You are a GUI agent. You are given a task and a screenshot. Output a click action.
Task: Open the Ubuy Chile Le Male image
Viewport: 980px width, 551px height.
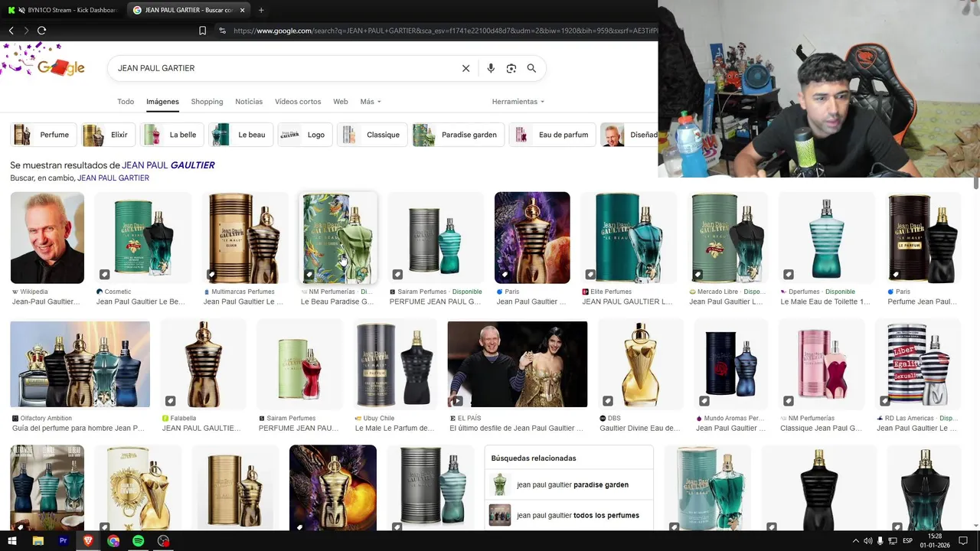[395, 364]
